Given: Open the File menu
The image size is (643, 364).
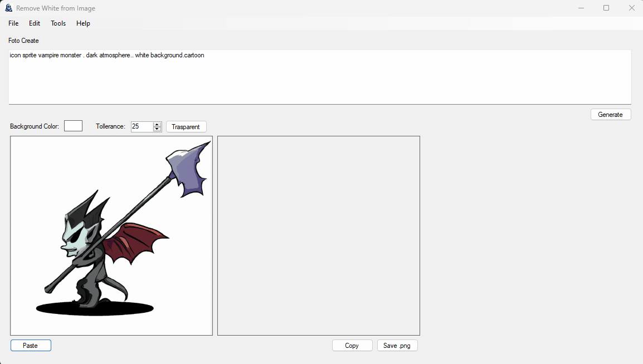Looking at the screenshot, I should 13,23.
